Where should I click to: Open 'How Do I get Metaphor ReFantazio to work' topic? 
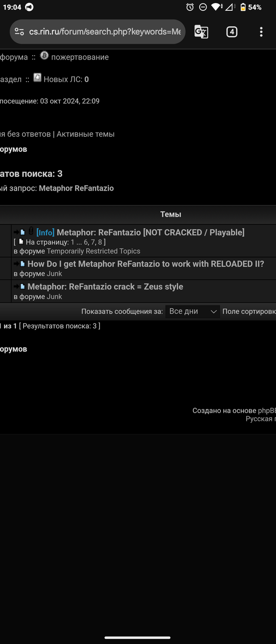(145, 264)
